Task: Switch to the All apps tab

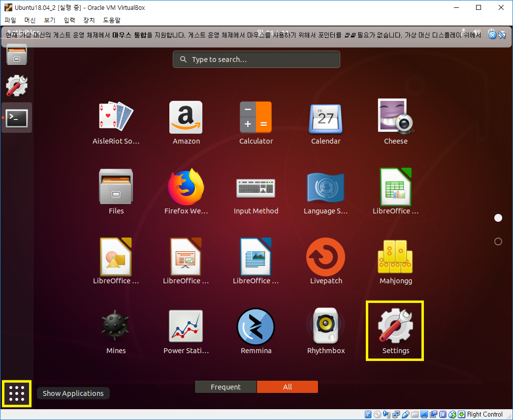Action: [x=287, y=387]
